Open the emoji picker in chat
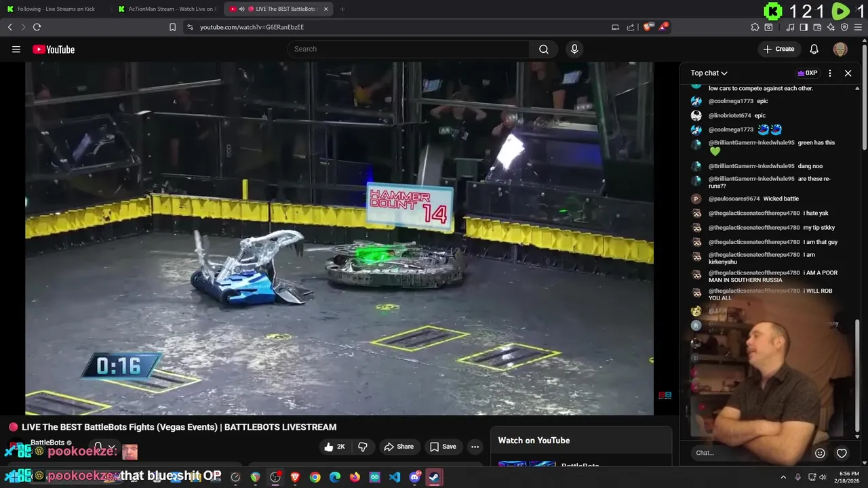Viewport: 868px width, 488px height. pos(820,453)
